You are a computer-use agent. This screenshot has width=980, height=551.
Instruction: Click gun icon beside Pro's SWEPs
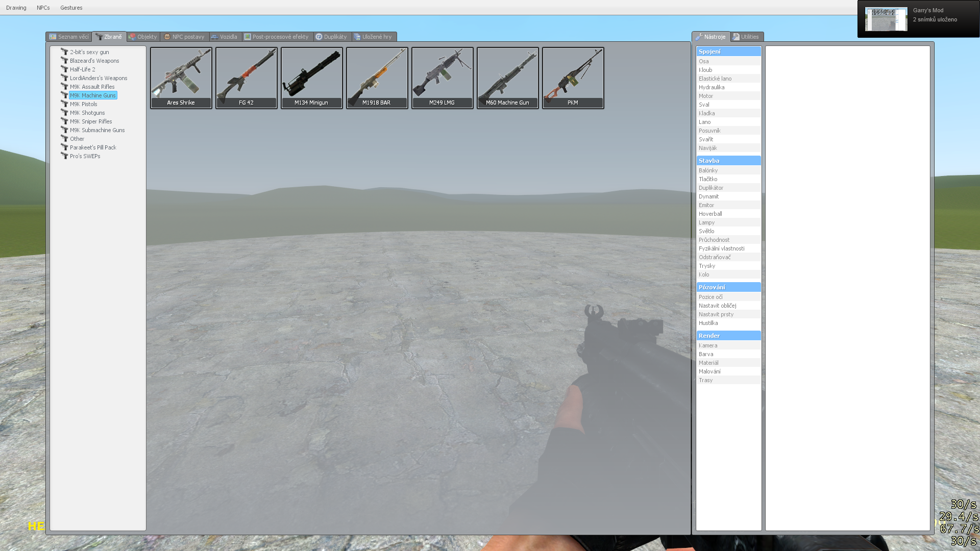point(64,156)
